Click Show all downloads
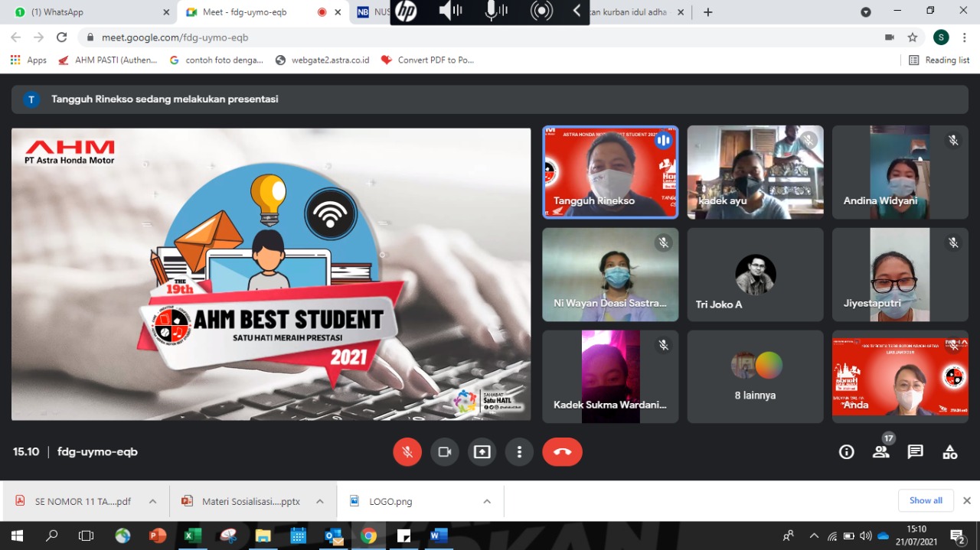The height and width of the screenshot is (550, 980). [926, 500]
